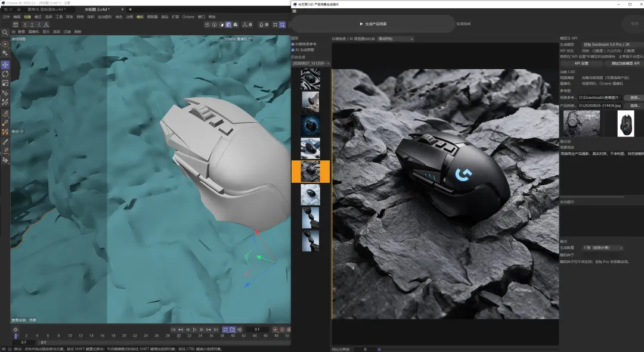Switch to the 未标题 2.c4d tab
Viewport: 644px width, 352px height.
coord(97,9)
